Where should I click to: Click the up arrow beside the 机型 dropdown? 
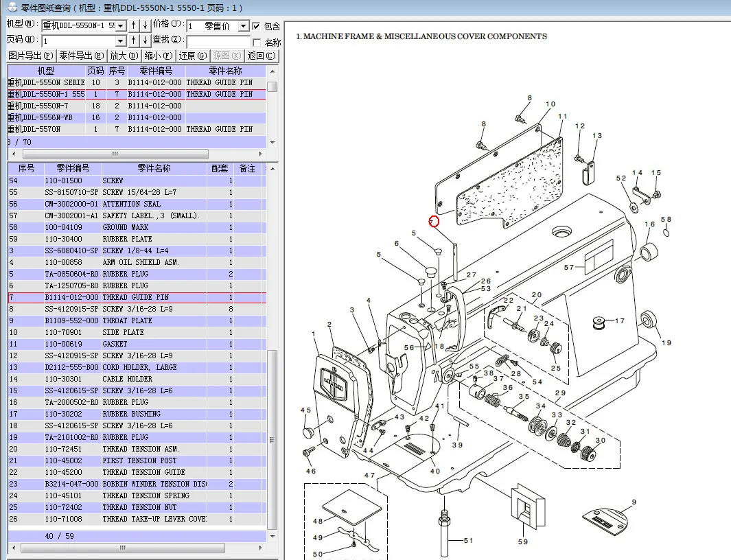(135, 26)
